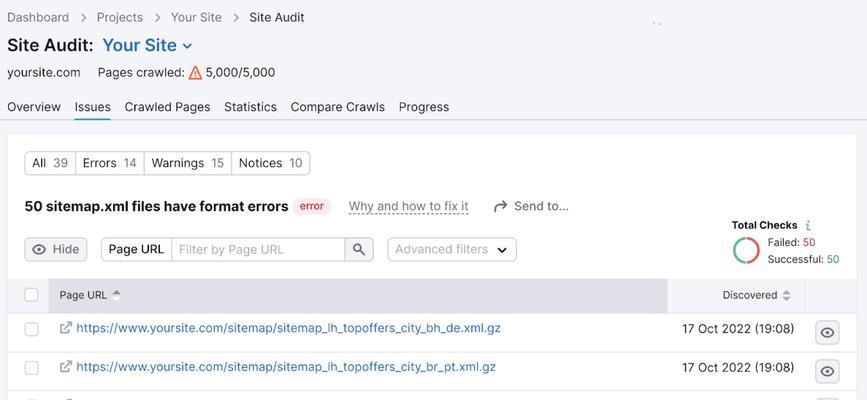Click the Successful: 50 count
Image resolution: width=867 pixels, height=400 pixels.
(x=803, y=259)
